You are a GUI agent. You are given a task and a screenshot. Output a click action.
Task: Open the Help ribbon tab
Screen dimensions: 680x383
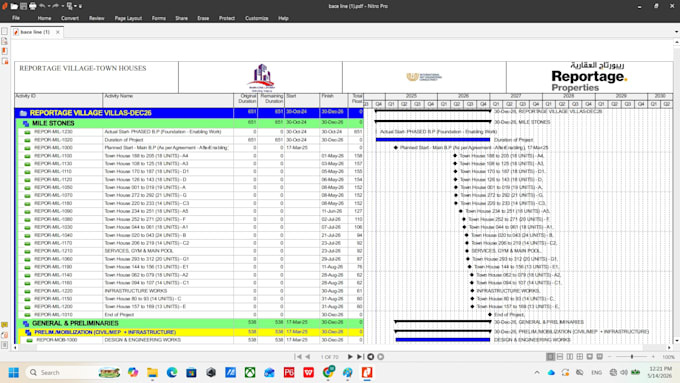[283, 18]
